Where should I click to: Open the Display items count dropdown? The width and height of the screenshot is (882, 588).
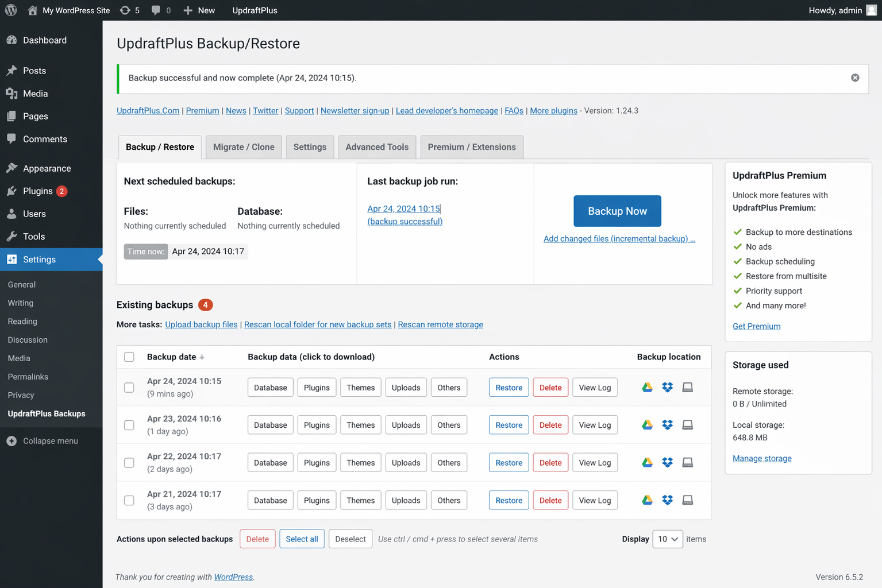point(668,539)
